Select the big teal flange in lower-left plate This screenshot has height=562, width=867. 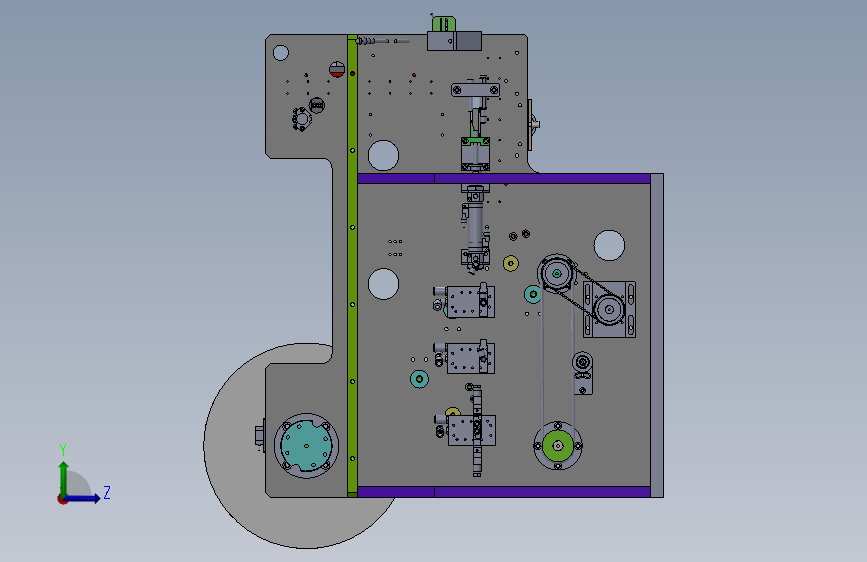coord(306,446)
